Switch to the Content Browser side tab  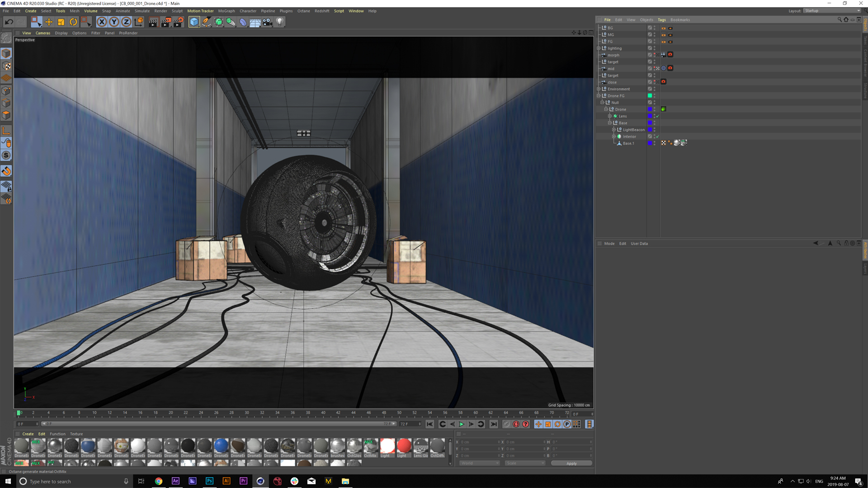[x=865, y=63]
